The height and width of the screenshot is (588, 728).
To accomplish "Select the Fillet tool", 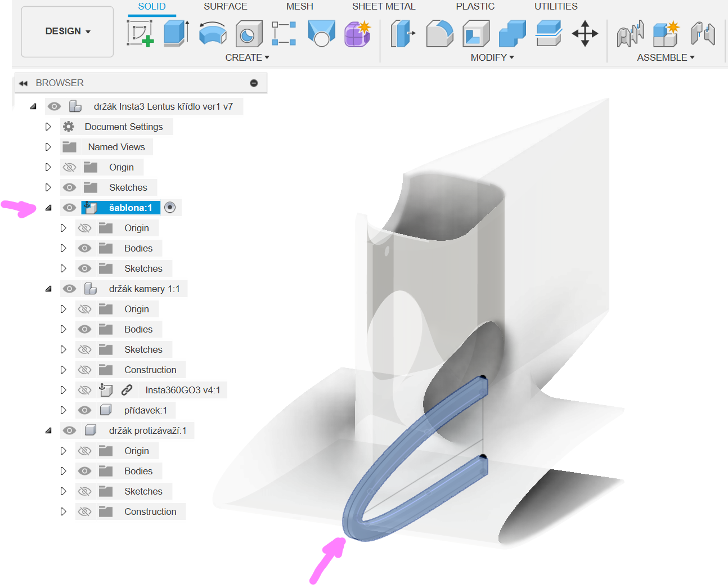I will [439, 33].
